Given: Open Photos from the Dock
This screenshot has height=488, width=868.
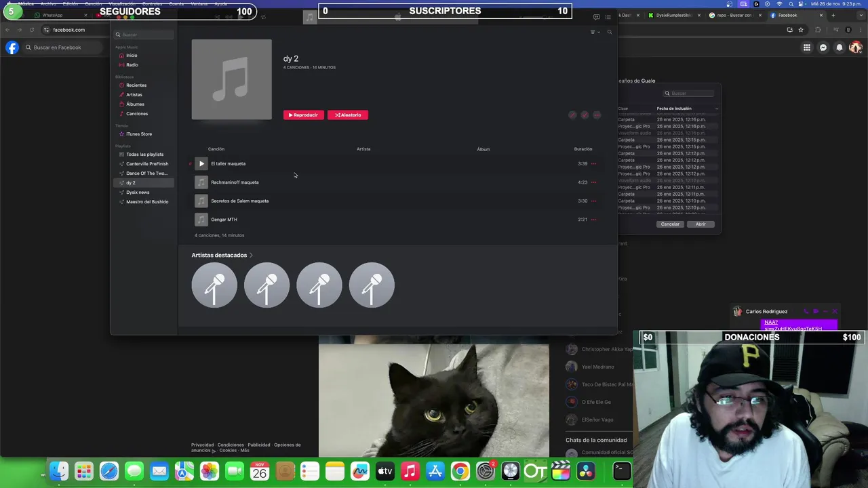Looking at the screenshot, I should (x=210, y=471).
